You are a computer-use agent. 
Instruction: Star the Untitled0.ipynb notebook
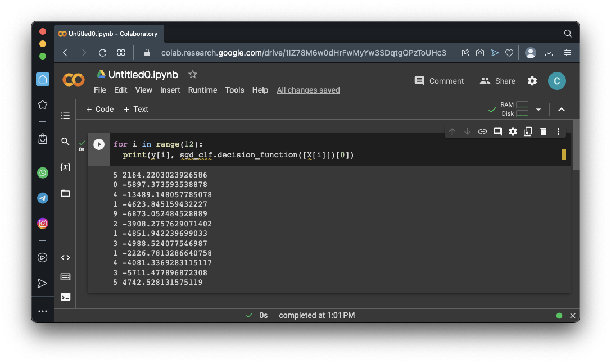[193, 74]
